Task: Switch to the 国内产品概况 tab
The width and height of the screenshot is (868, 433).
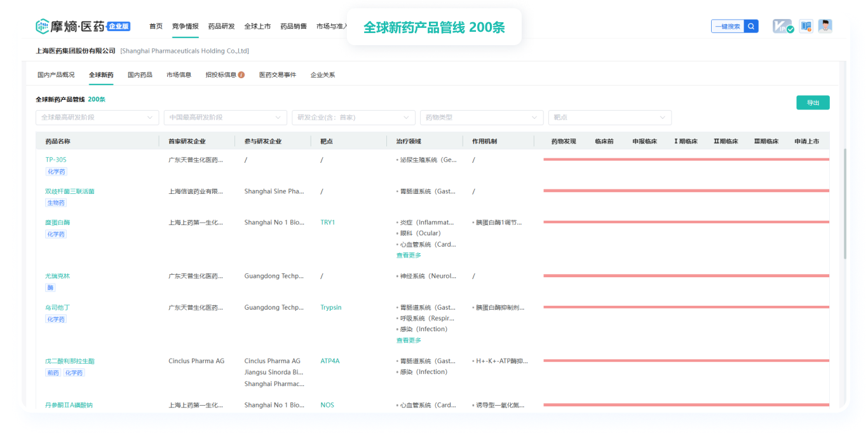Action: click(x=56, y=75)
